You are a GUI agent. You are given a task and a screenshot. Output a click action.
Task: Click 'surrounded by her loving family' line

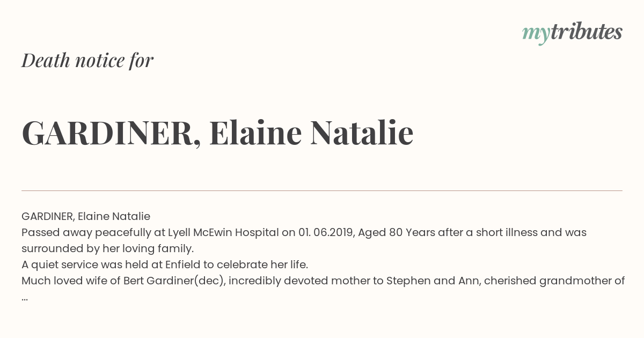point(107,248)
